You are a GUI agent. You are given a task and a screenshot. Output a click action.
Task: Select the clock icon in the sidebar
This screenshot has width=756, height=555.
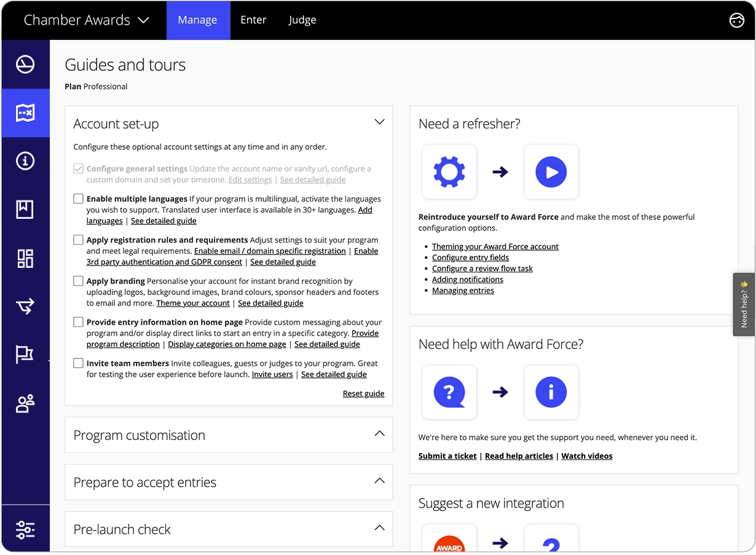point(25,64)
